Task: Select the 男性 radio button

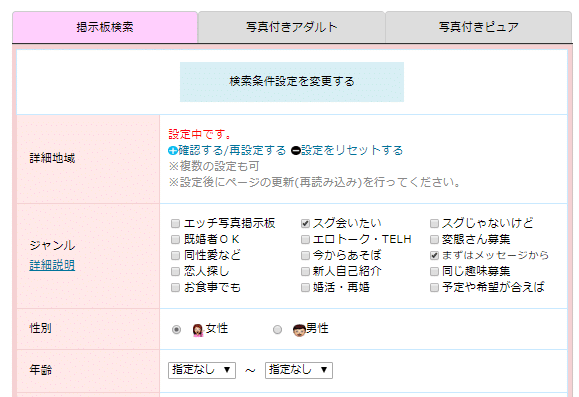Action: point(277,329)
